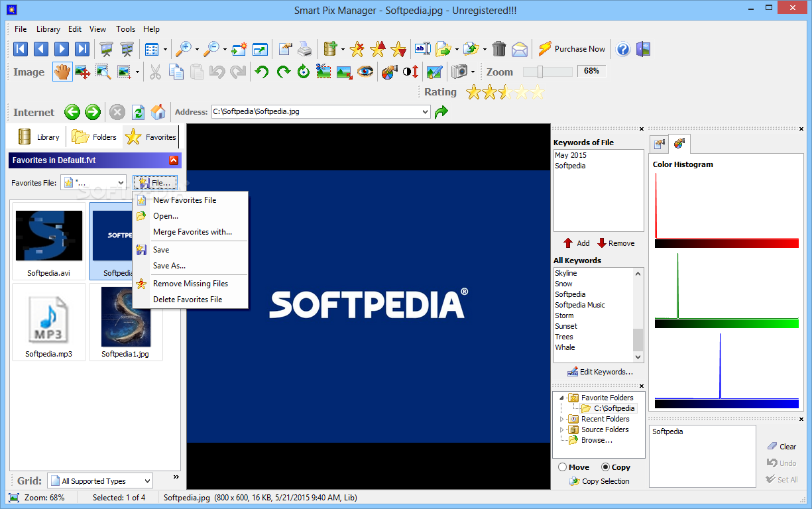This screenshot has height=509, width=812.
Task: Expand the Source Folders tree node
Action: (x=562, y=429)
